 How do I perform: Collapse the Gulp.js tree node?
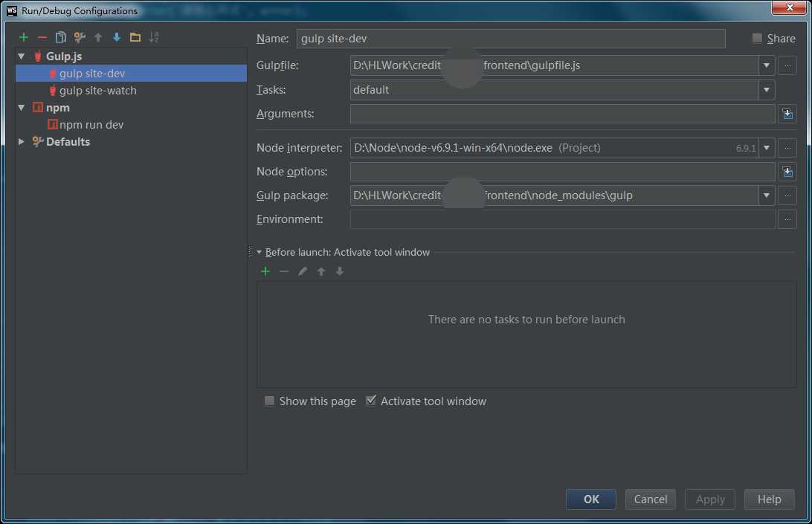click(22, 56)
